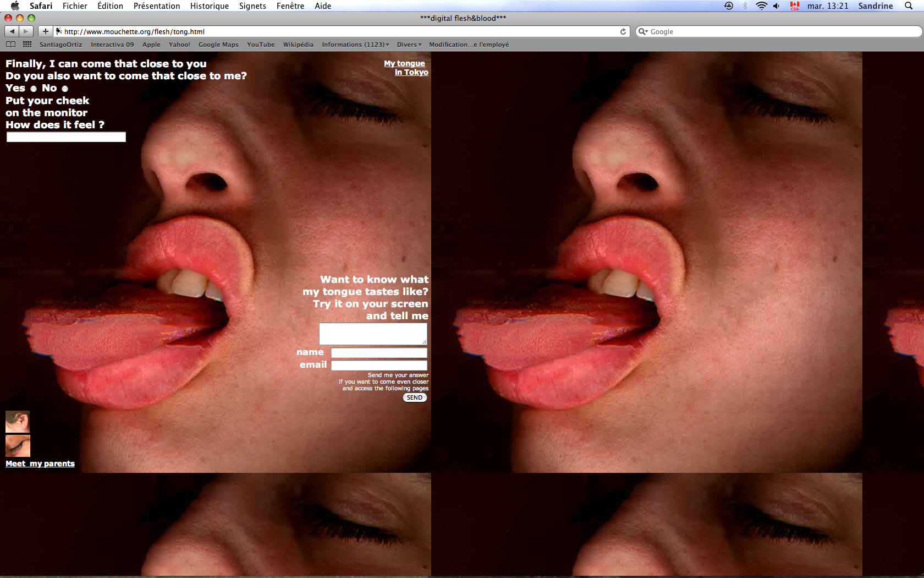Image resolution: width=924 pixels, height=578 pixels.
Task: Open the Google Maps bookmark
Action: 218,45
